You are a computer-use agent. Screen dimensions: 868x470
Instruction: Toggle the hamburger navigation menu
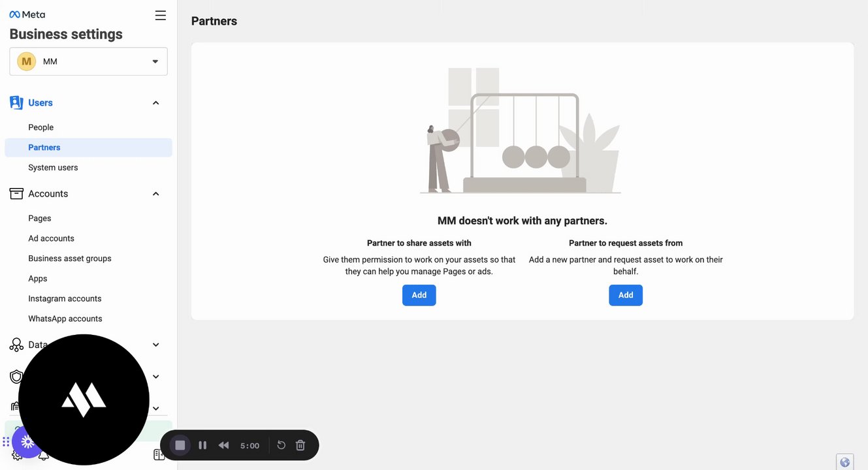160,15
